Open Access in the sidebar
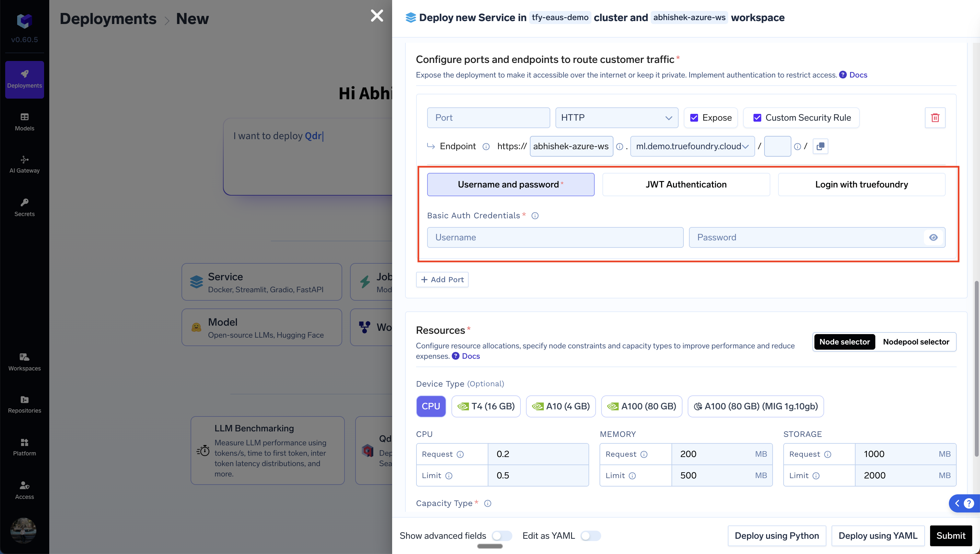This screenshot has width=980, height=554. 24,490
